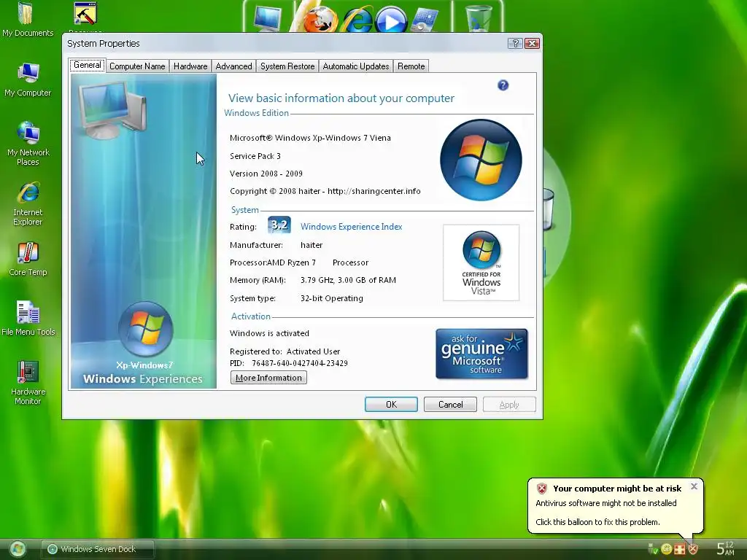Click the Recycle Bin in the top dock

[x=478, y=18]
